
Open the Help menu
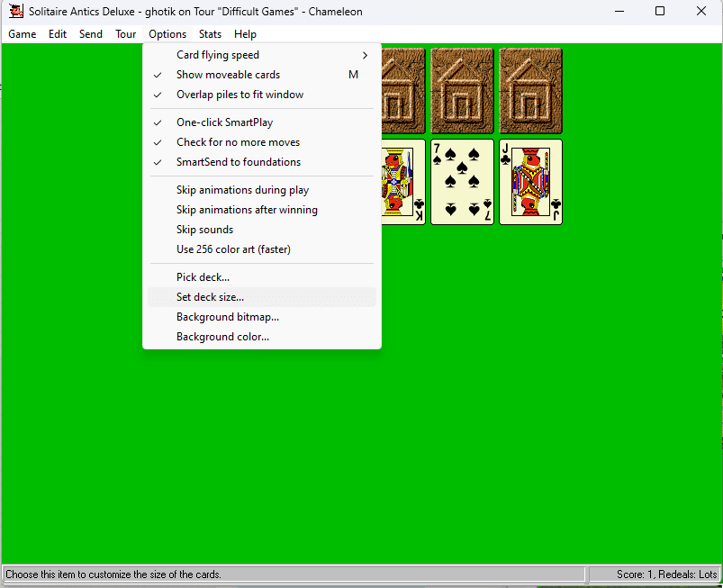click(245, 34)
